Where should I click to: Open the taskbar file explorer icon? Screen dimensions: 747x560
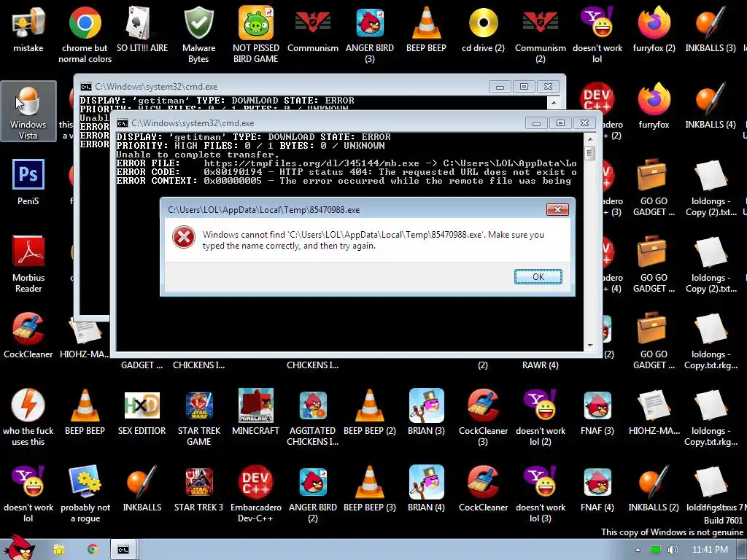pyautogui.click(x=59, y=550)
